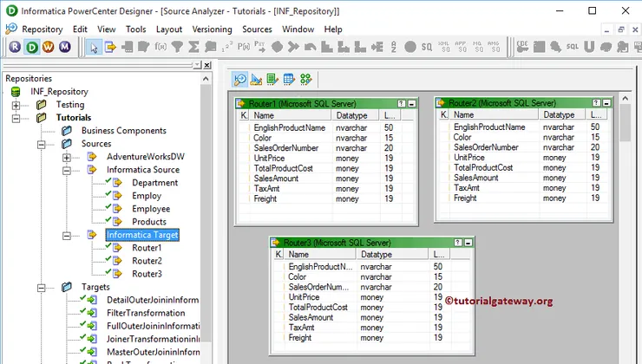Viewport: 642px width, 364px height.
Task: Click the A-Z Sorter transformation icon
Action: pyautogui.click(x=394, y=47)
